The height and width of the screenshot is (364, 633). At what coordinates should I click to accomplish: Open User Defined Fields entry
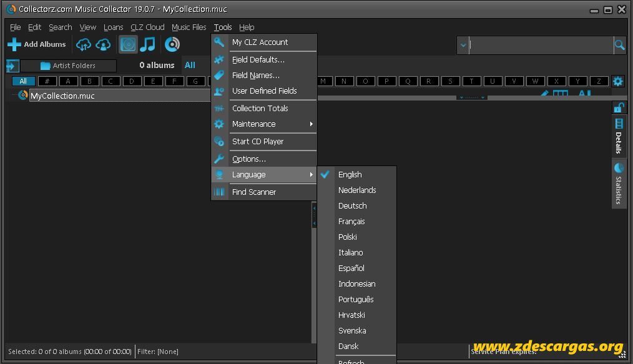point(264,91)
